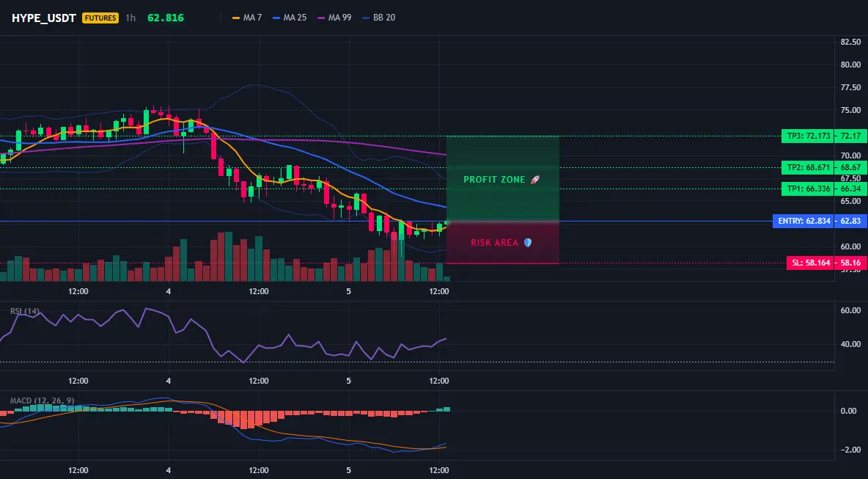Click the shield icon in risk area

coord(528,243)
